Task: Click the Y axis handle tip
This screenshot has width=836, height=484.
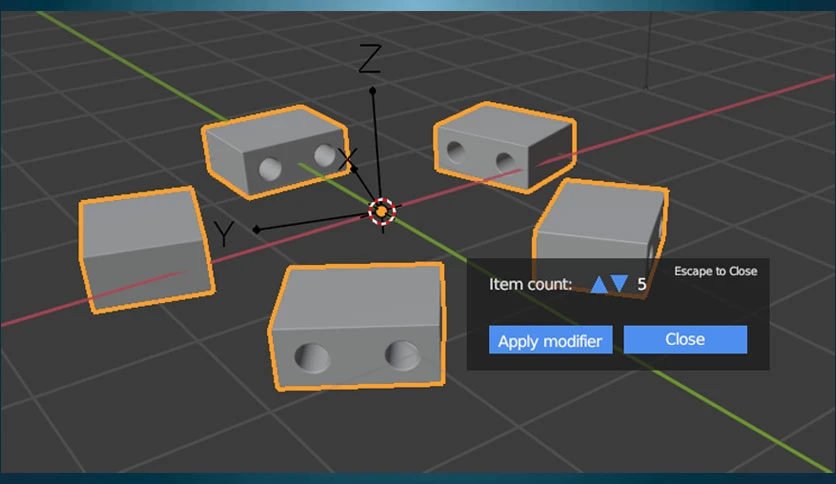Action: 257,230
